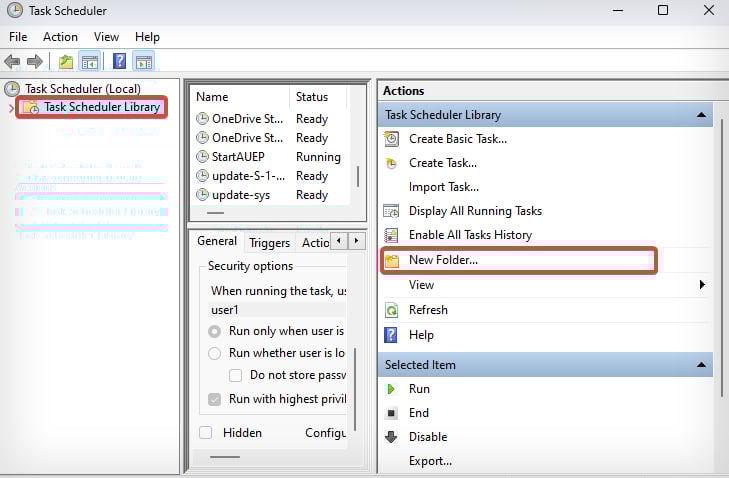The image size is (729, 478).
Task: Select the StartAUEP task row
Action: 270,157
